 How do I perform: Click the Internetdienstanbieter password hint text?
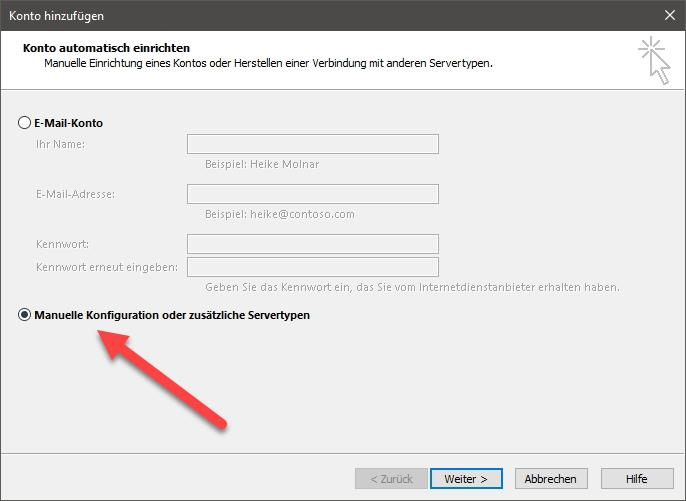click(412, 287)
